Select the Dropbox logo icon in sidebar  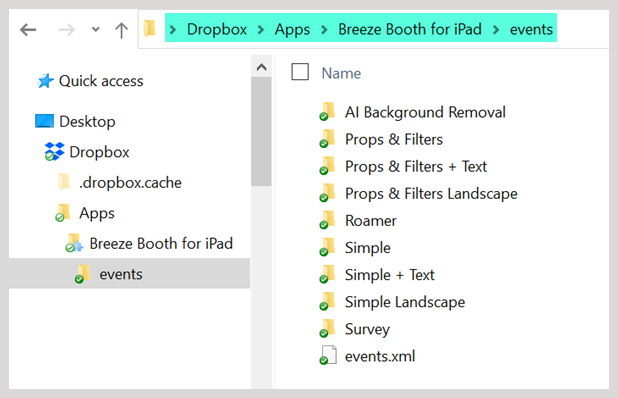[54, 152]
